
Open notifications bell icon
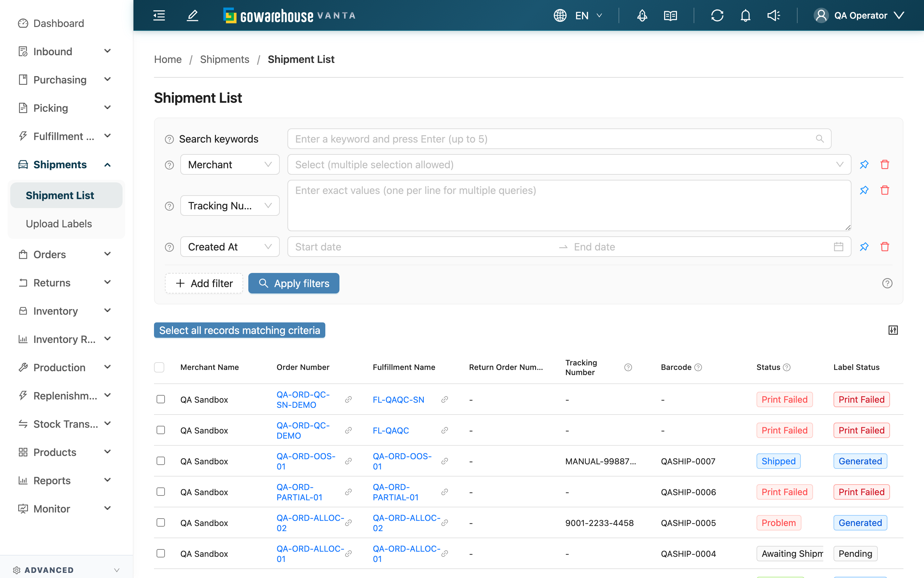pyautogui.click(x=745, y=15)
